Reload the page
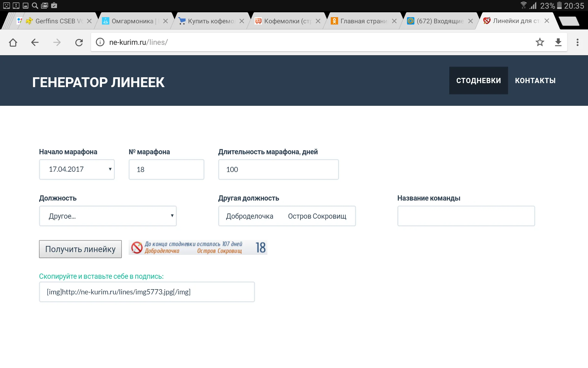Image resolution: width=588 pixels, height=368 pixels. pyautogui.click(x=79, y=42)
